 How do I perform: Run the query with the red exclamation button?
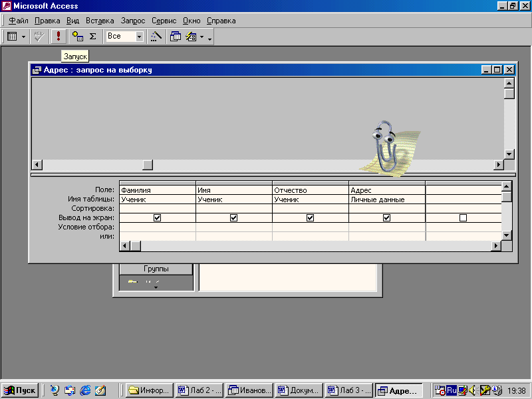pos(59,37)
